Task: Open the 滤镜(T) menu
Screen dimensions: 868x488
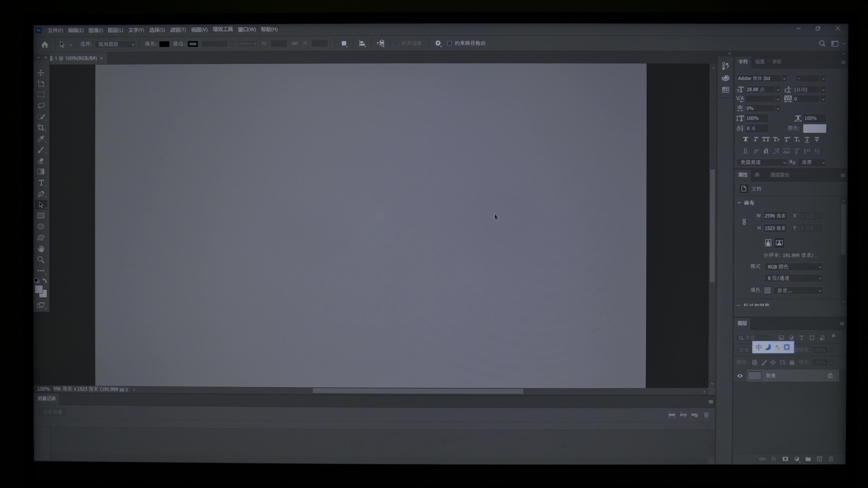Action: pyautogui.click(x=178, y=30)
